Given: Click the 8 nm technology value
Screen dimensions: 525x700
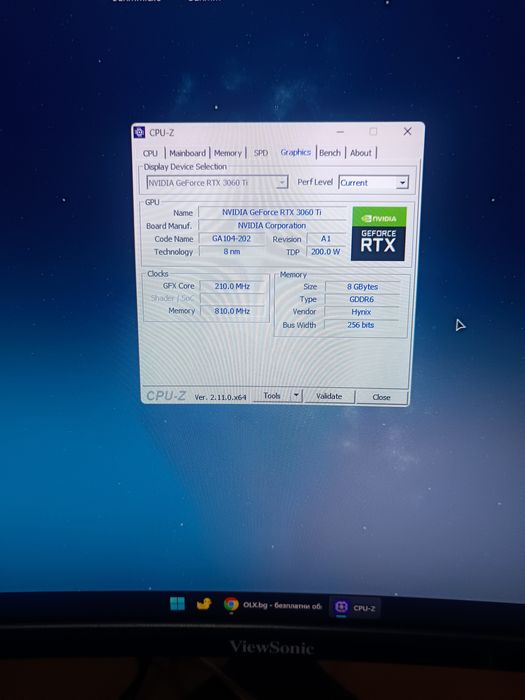Looking at the screenshot, I should click(231, 252).
